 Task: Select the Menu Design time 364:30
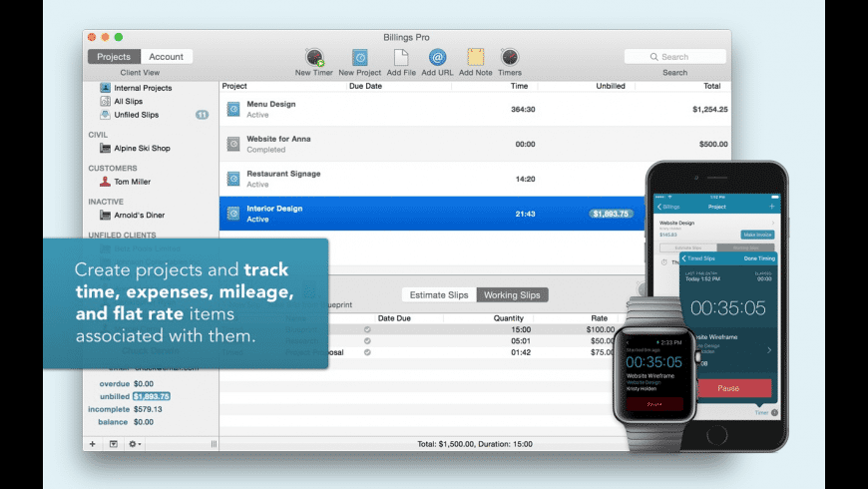coord(523,109)
